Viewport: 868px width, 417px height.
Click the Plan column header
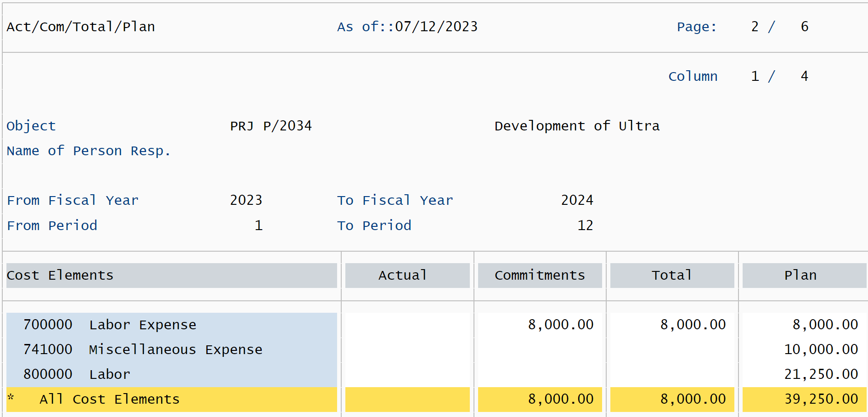coord(804,275)
